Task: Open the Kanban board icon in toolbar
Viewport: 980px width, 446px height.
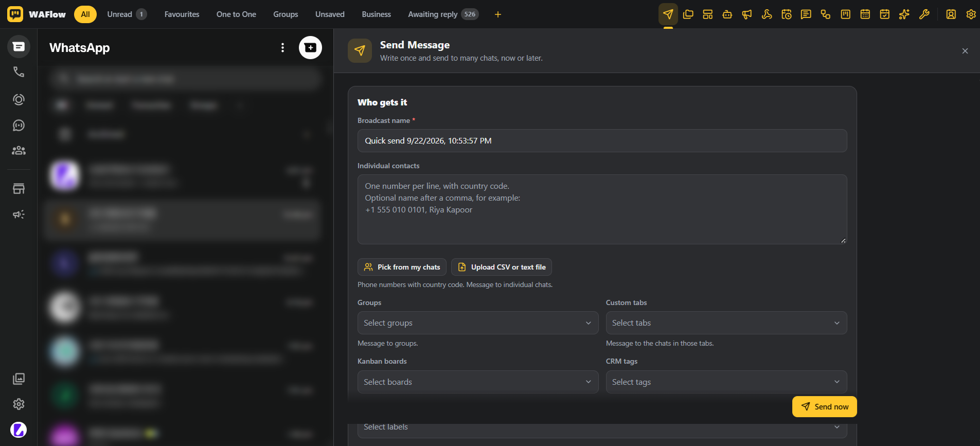Action: pos(845,14)
